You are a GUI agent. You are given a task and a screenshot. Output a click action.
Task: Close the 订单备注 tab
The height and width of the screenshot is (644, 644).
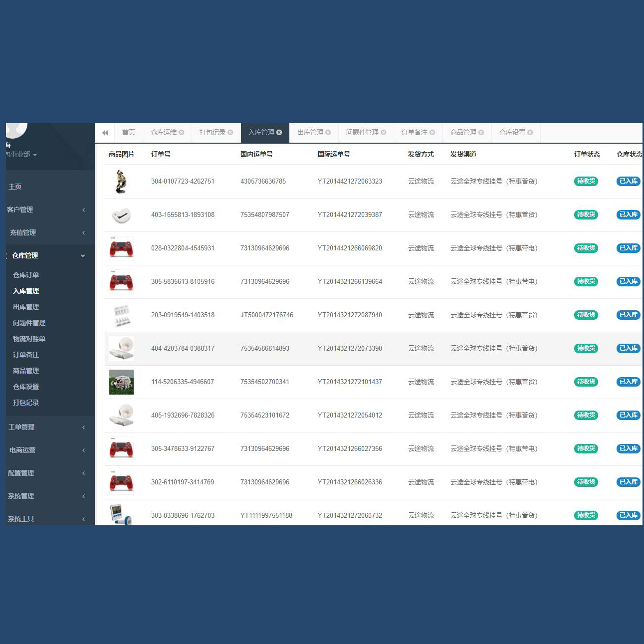click(432, 133)
